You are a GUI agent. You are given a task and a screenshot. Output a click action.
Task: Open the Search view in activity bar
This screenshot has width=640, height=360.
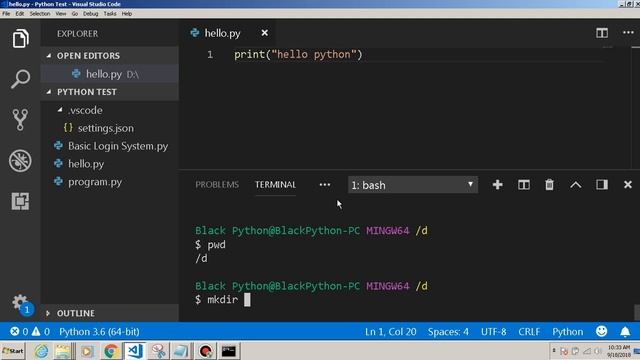(x=20, y=79)
